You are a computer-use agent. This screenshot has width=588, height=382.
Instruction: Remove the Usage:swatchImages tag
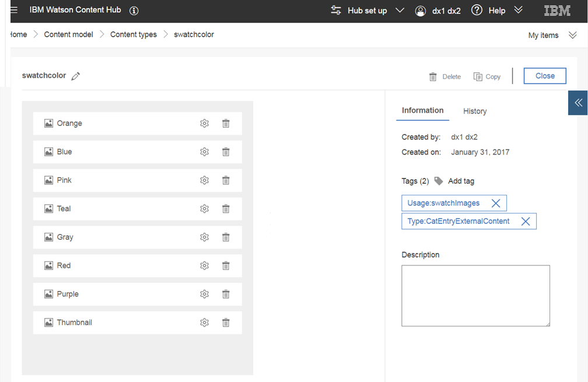496,203
